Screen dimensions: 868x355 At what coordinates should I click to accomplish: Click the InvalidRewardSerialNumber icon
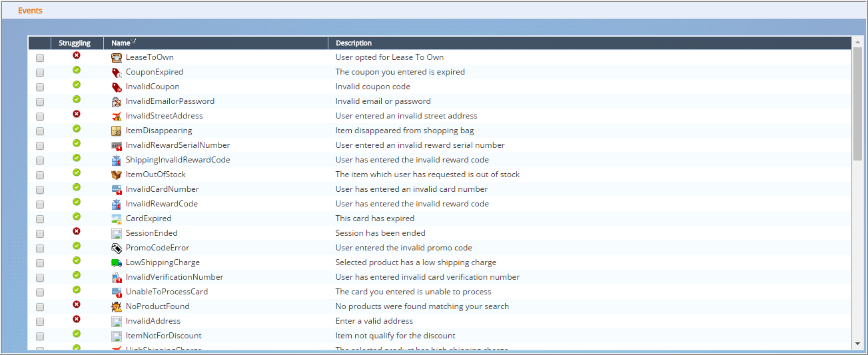click(x=117, y=146)
